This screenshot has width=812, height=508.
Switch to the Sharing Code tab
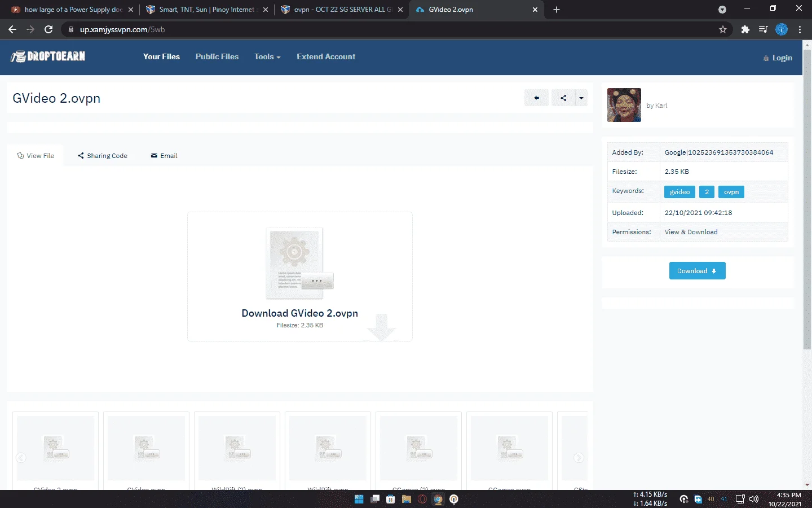point(103,156)
